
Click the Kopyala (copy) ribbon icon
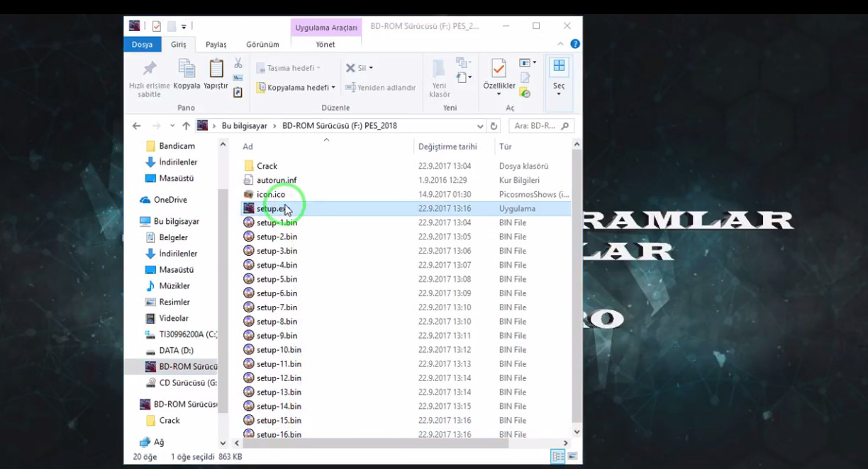[x=187, y=69]
